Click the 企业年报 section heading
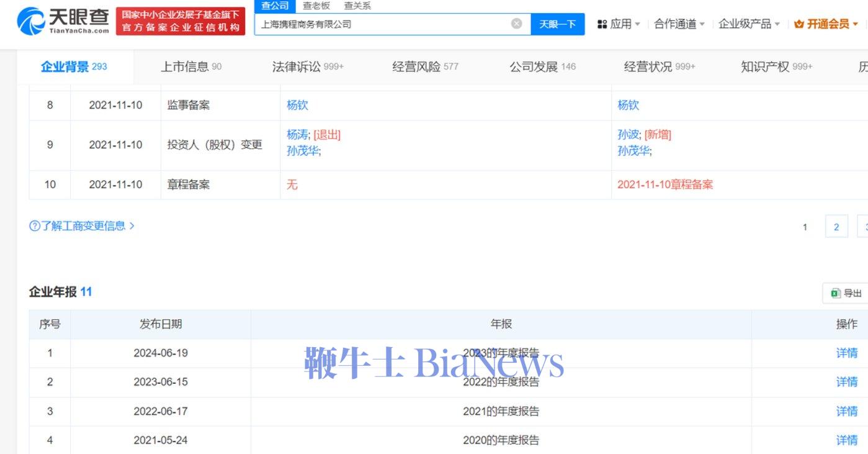Image resolution: width=868 pixels, height=454 pixels. [60, 292]
